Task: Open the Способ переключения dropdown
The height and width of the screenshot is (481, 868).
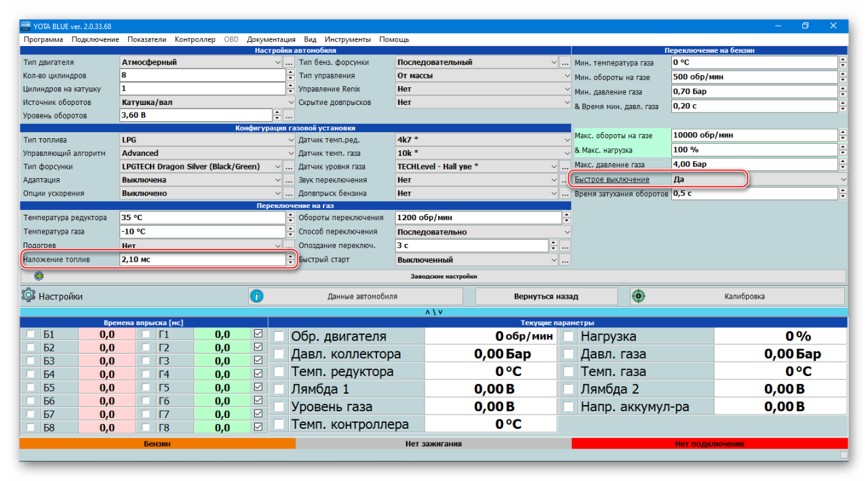Action: pyautogui.click(x=566, y=232)
